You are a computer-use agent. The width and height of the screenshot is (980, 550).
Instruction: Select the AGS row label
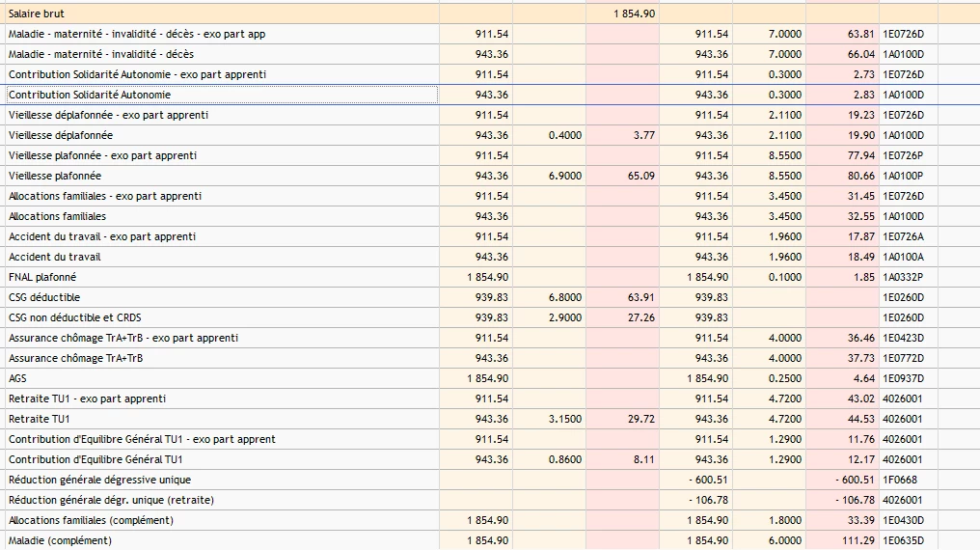point(18,378)
